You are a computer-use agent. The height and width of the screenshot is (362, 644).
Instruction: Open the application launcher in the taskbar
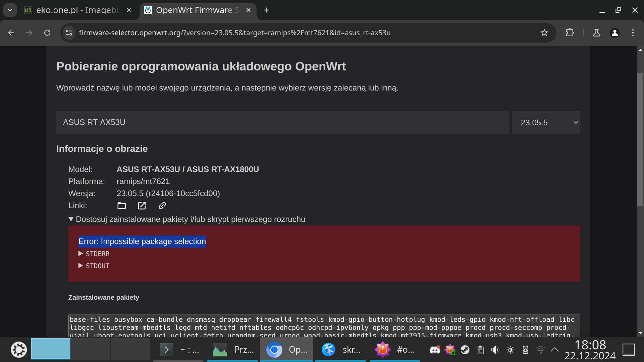pyautogui.click(x=19, y=350)
